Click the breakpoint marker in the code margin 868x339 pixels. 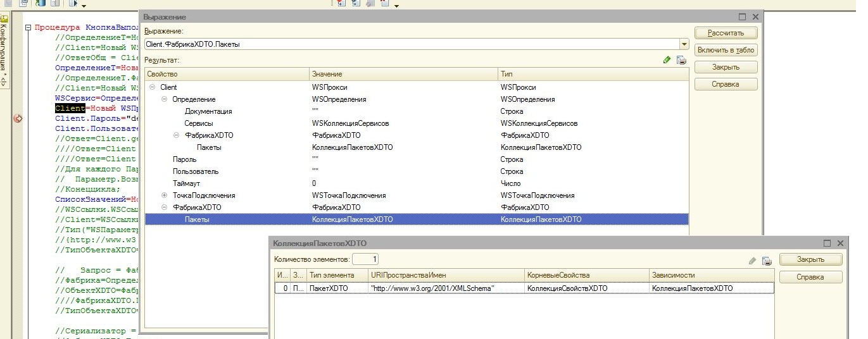click(18, 118)
